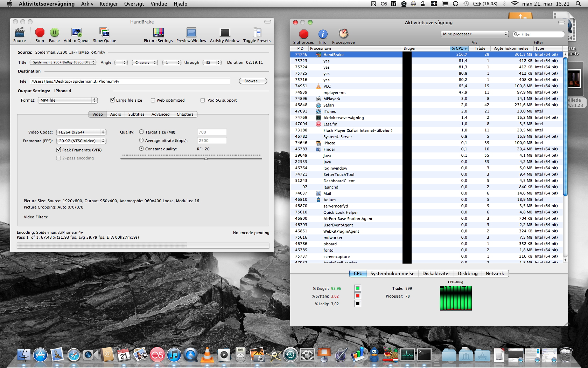Open Format MP4 file dropdown
Viewport: 588px width, 368px height.
click(68, 100)
